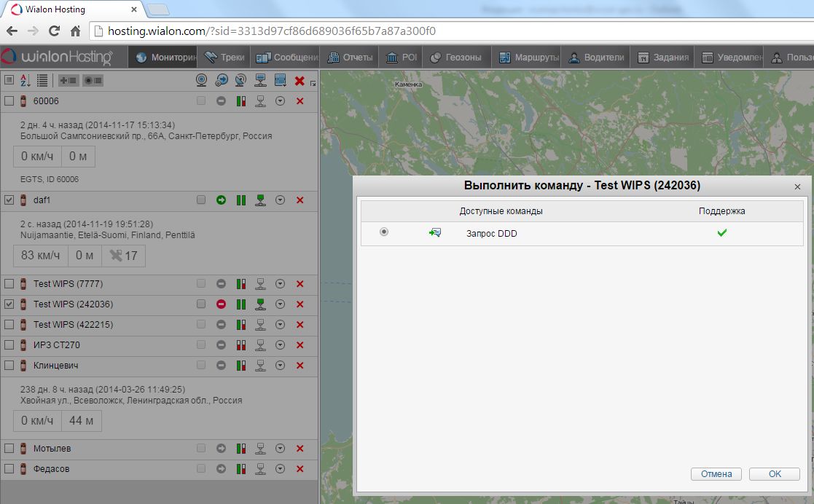Click the Отмена button to cancel

716,474
